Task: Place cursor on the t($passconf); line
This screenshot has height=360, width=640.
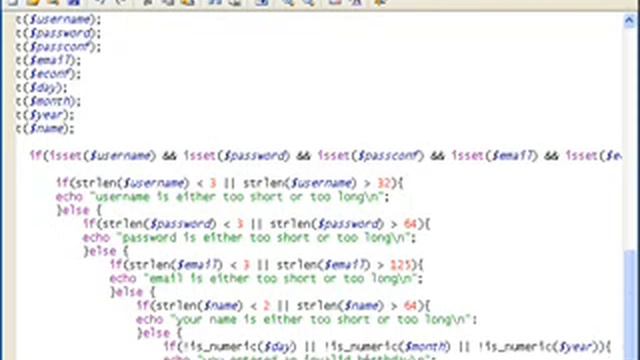Action: (58, 47)
